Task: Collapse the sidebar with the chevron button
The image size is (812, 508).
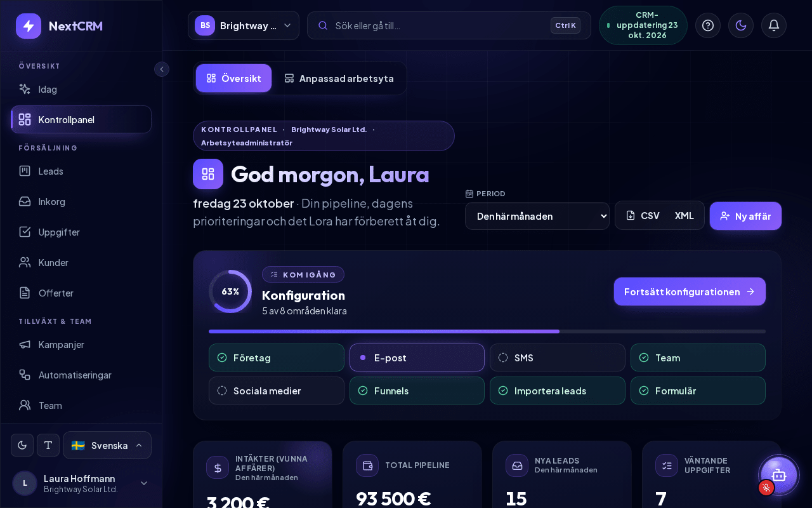Action: pos(162,69)
